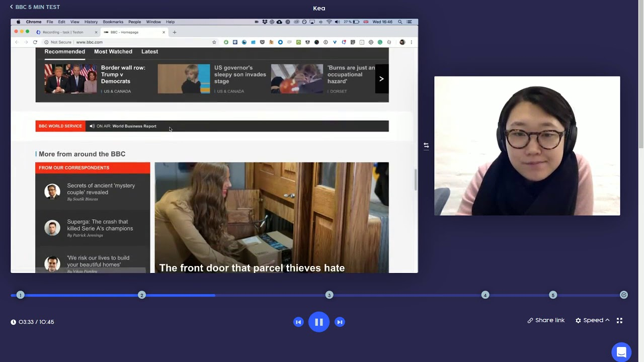Expand the recommended carousel with next arrow
Image resolution: width=644 pixels, height=362 pixels.
[x=381, y=79]
